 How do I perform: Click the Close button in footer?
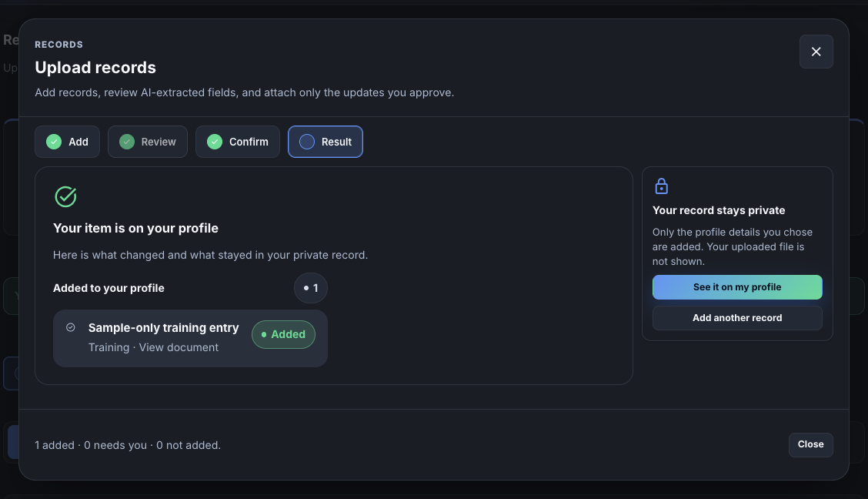coord(810,445)
